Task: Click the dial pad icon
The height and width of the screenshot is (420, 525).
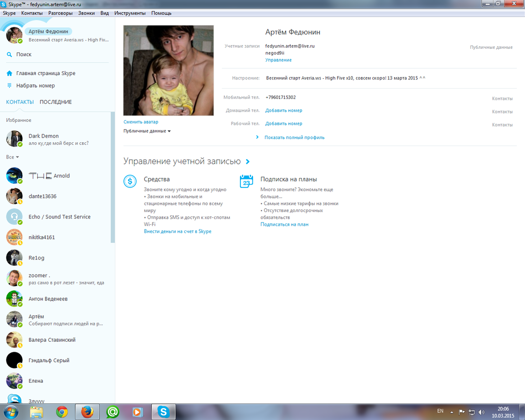Action: (x=9, y=86)
